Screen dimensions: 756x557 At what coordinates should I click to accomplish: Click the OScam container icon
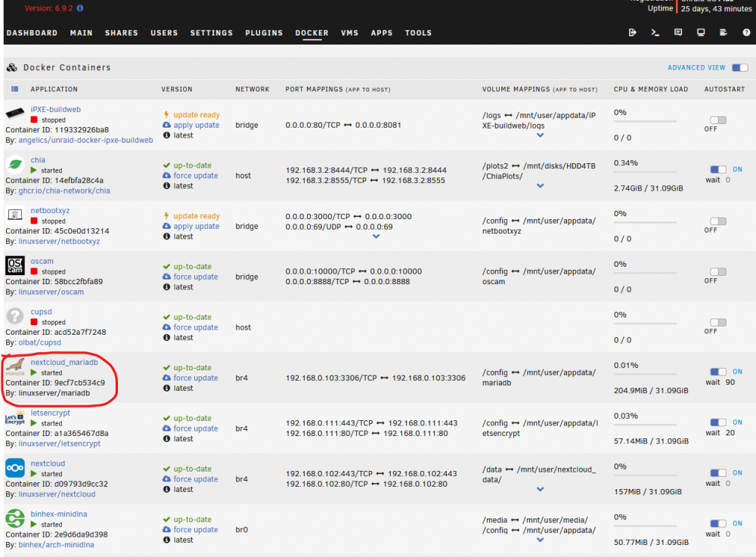15,265
